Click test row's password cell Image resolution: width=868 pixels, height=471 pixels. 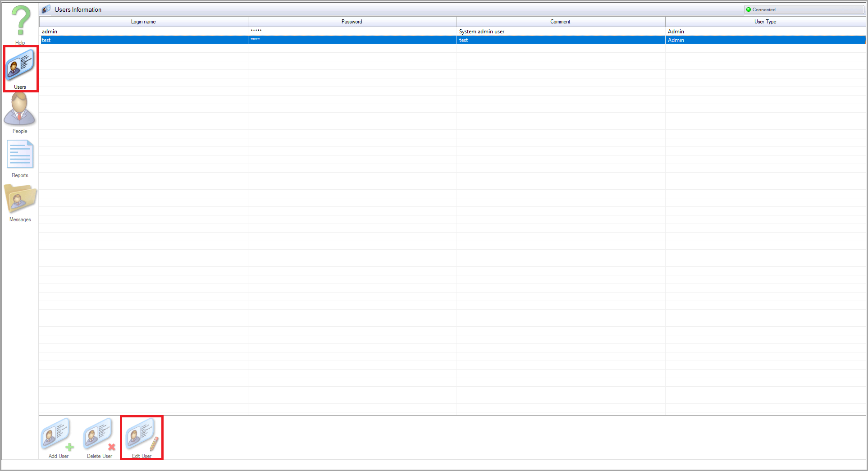click(352, 40)
